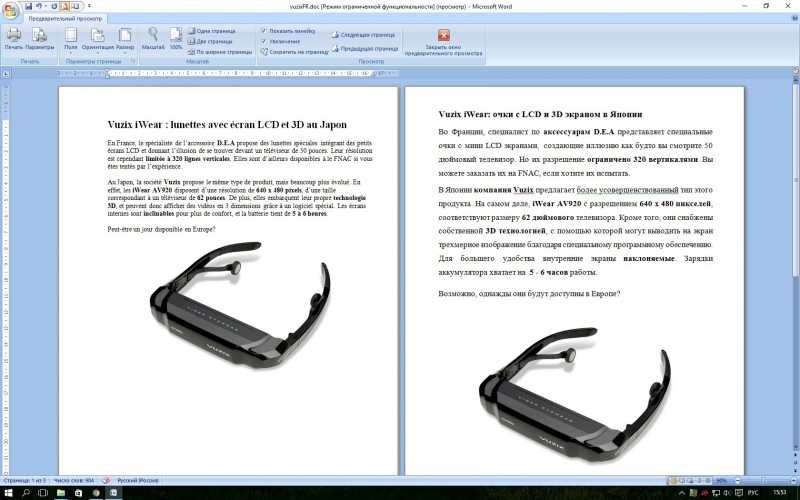
Task: Toggle the Показать линейку checkbox
Action: pyautogui.click(x=264, y=31)
